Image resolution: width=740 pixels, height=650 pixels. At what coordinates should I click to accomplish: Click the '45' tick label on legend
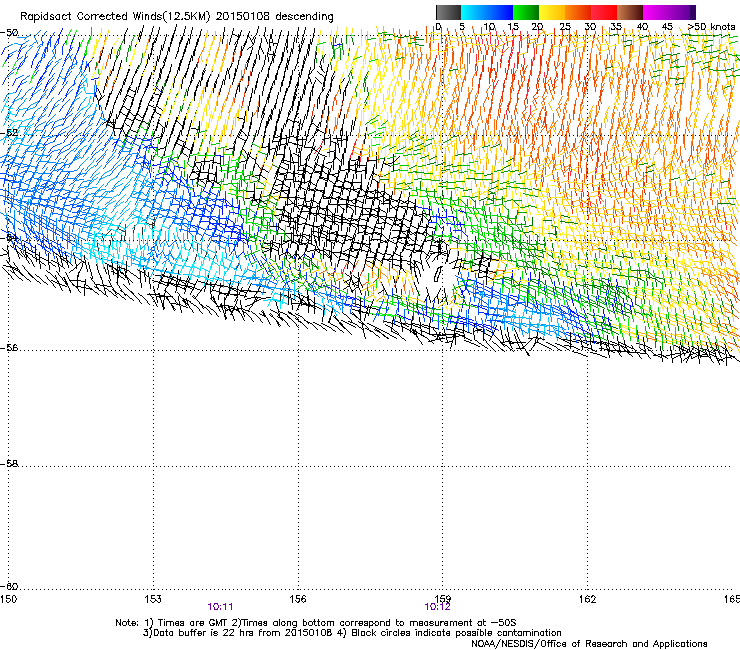[667, 27]
